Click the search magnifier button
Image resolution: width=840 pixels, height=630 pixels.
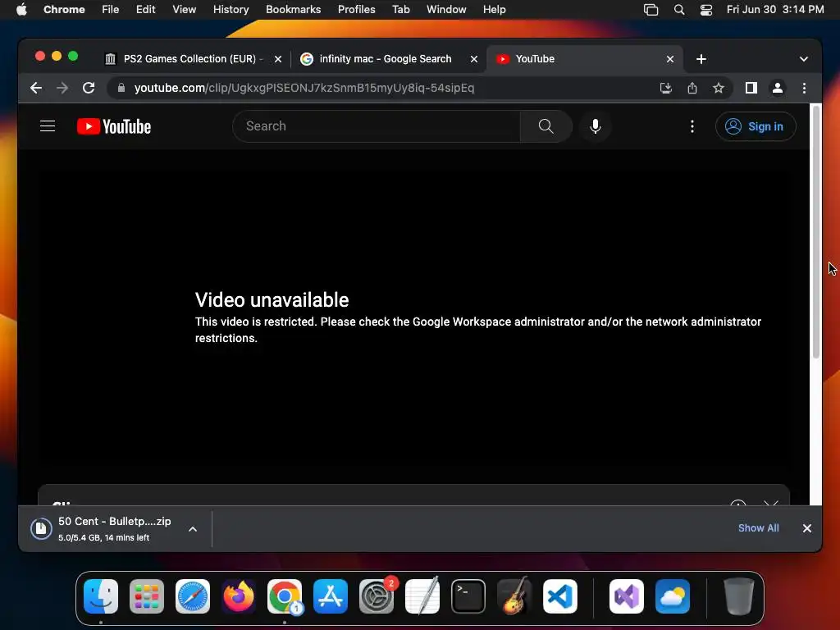pos(546,126)
